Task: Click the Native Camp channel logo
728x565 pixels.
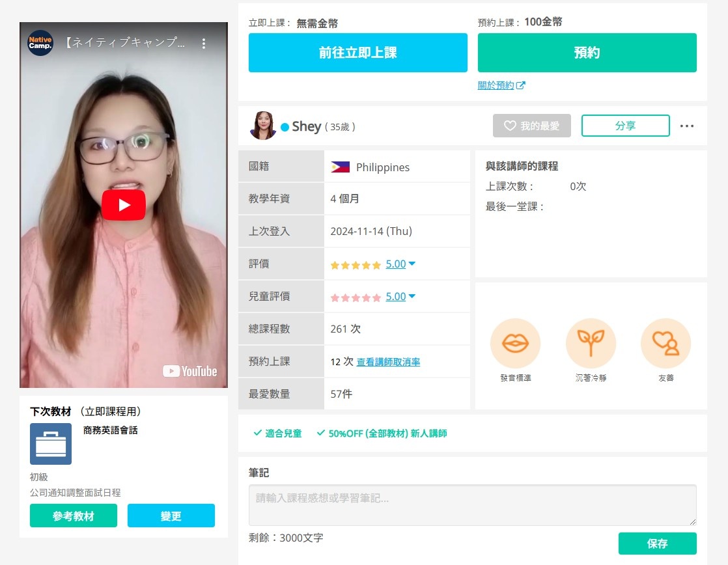Action: [40, 43]
